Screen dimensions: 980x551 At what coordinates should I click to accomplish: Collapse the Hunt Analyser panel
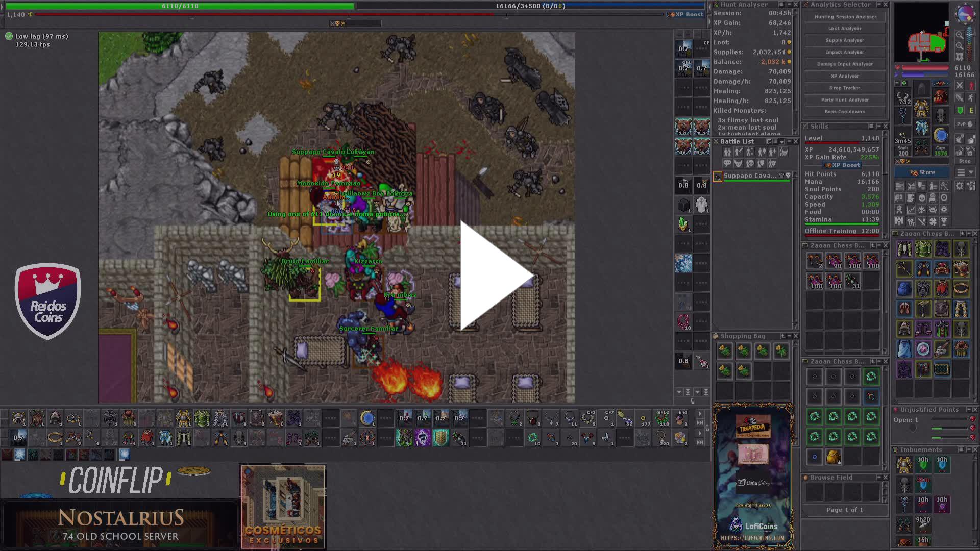[790, 5]
